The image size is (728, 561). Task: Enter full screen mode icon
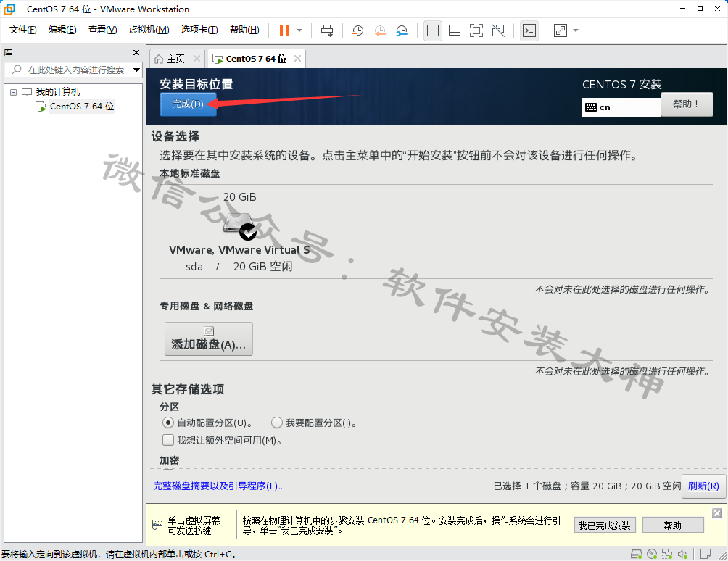476,30
